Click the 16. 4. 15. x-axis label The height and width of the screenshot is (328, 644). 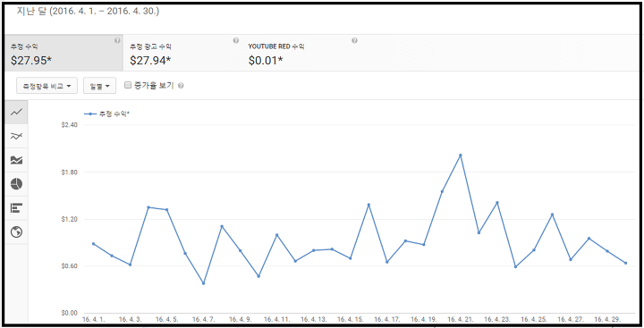[x=351, y=319]
